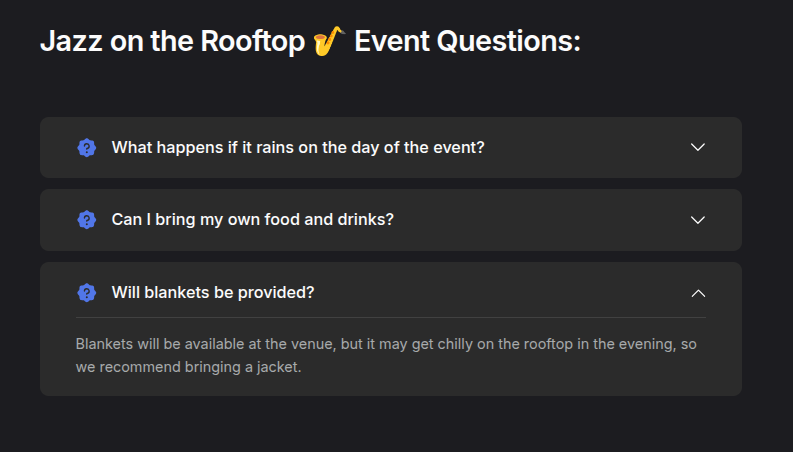
Task: Click the question badge icon beside the rain question
Action: (86, 148)
